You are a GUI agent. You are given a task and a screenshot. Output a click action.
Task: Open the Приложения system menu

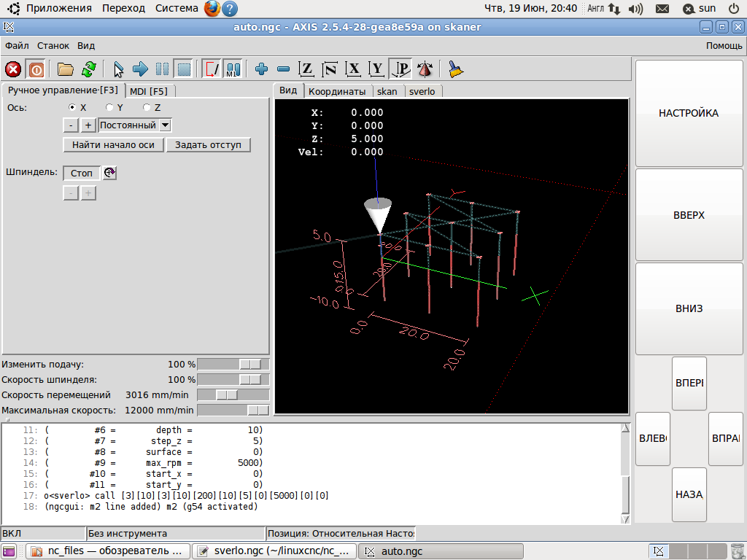[x=59, y=8]
